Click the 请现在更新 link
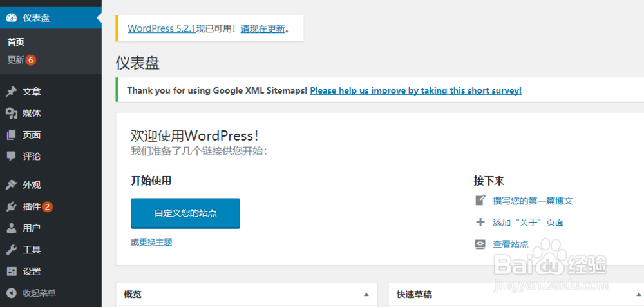Viewport: 644px width, 307px height. point(263,28)
